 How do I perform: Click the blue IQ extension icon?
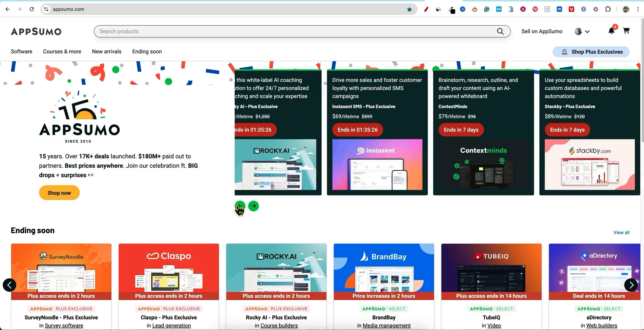(x=463, y=9)
